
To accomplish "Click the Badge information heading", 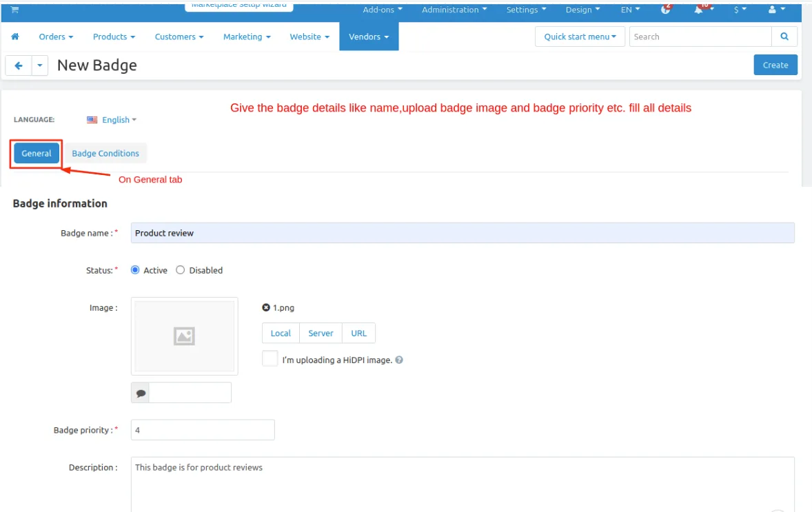I will pyautogui.click(x=60, y=203).
